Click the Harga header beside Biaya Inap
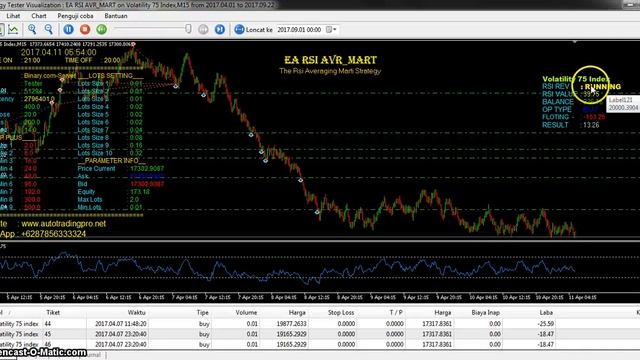Screen dimensions: 640x360 point(443,312)
